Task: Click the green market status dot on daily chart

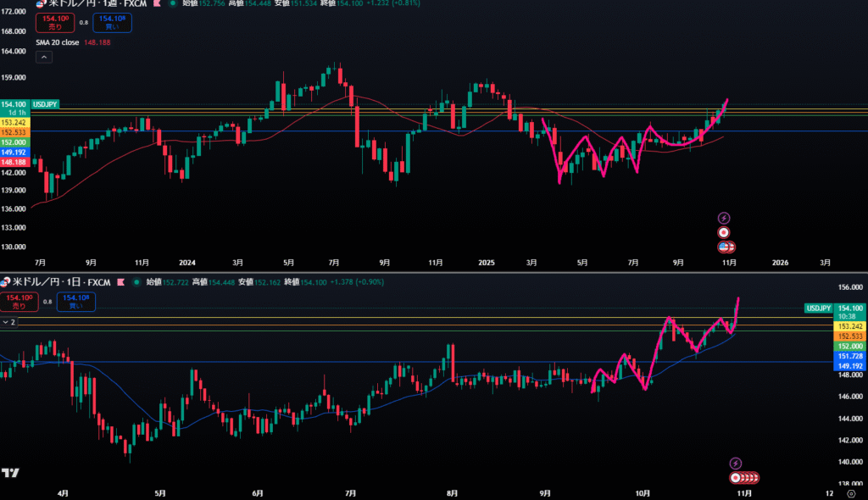Action: [x=138, y=281]
